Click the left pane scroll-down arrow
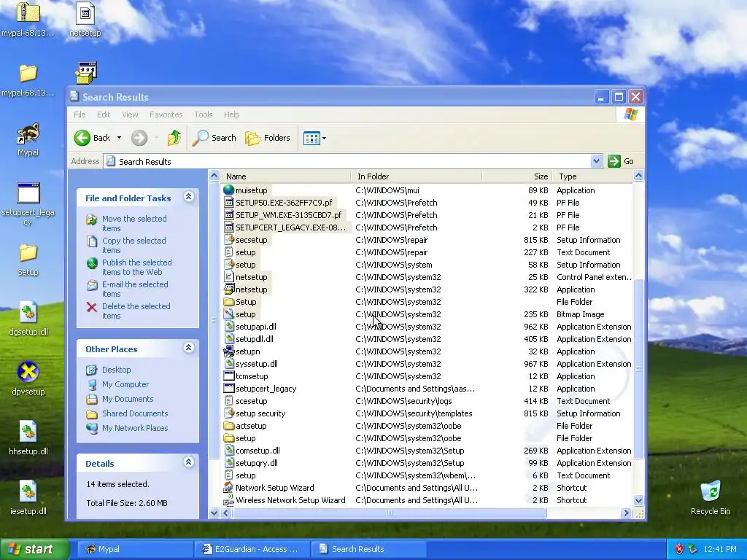Image resolution: width=747 pixels, height=560 pixels. [x=214, y=513]
